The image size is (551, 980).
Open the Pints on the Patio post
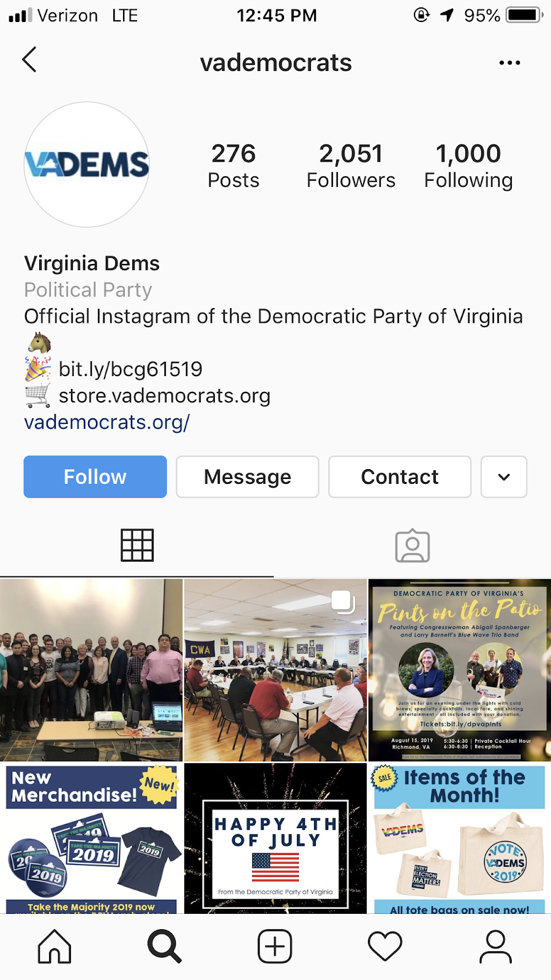pyautogui.click(x=460, y=670)
